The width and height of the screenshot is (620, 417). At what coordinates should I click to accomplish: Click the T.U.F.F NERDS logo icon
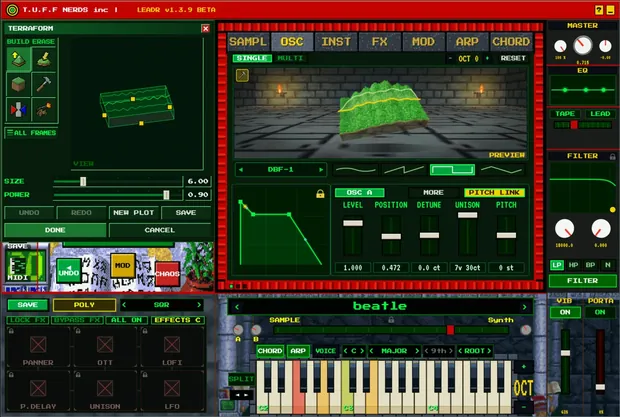[12, 10]
